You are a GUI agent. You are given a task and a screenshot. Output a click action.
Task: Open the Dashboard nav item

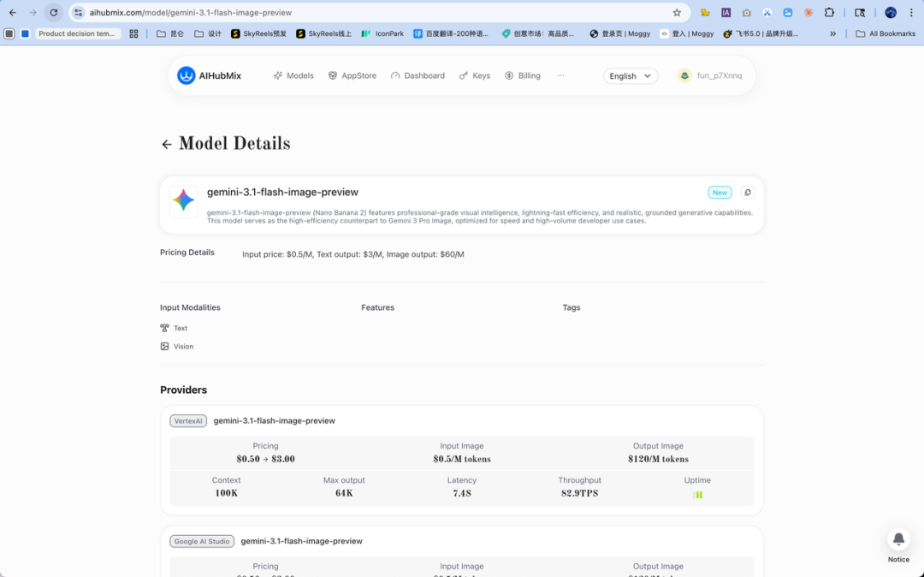(x=418, y=75)
